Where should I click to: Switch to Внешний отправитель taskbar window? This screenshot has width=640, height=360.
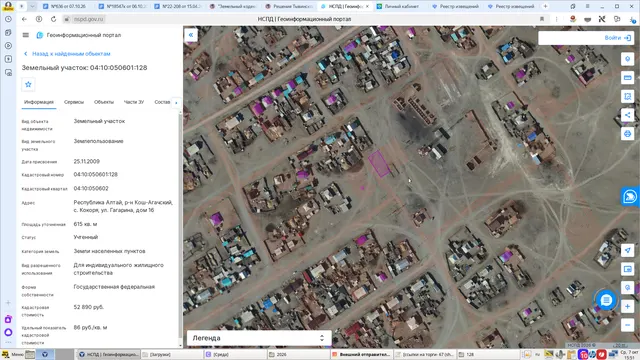[361, 354]
